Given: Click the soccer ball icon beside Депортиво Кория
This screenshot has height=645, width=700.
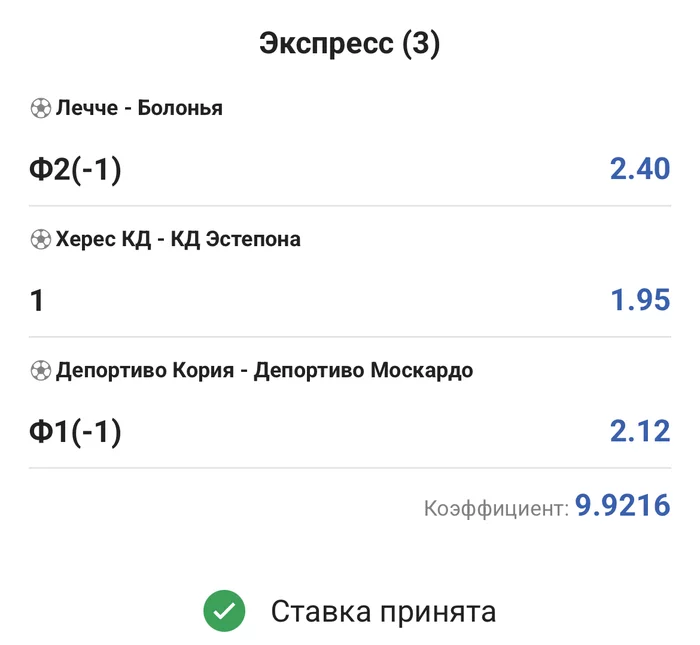Looking at the screenshot, I should click(40, 371).
